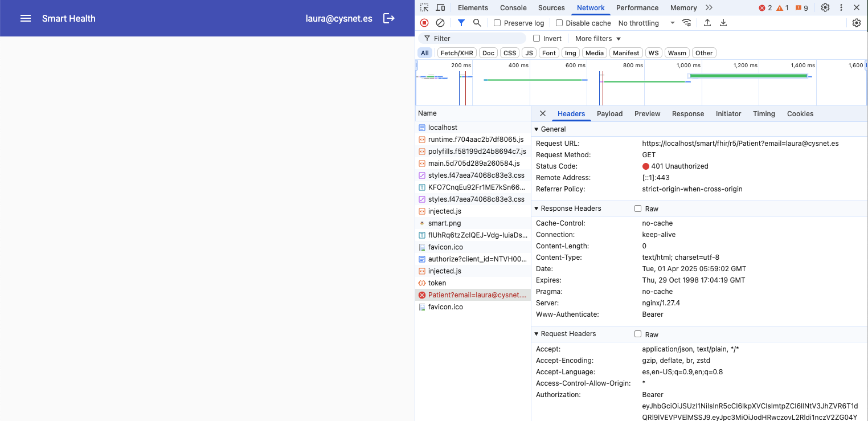
Task: Enable the Preserve log checkbox
Action: tap(497, 23)
